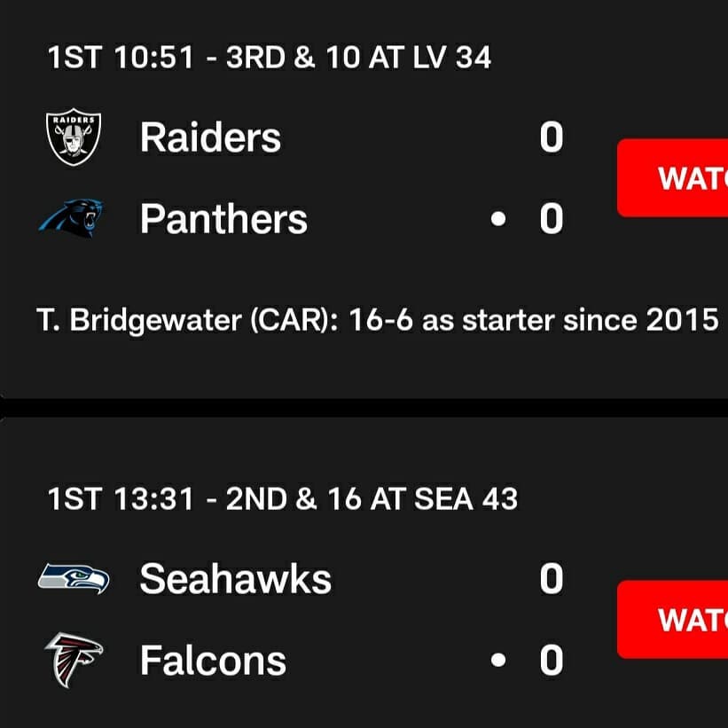
Task: Click the 3RD & 10 AT LV 34 status
Action: (x=358, y=58)
